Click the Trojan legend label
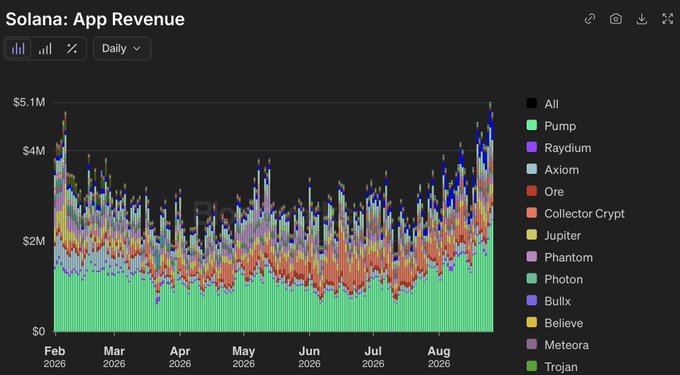Screen dimensions: 680x375 coord(561,367)
